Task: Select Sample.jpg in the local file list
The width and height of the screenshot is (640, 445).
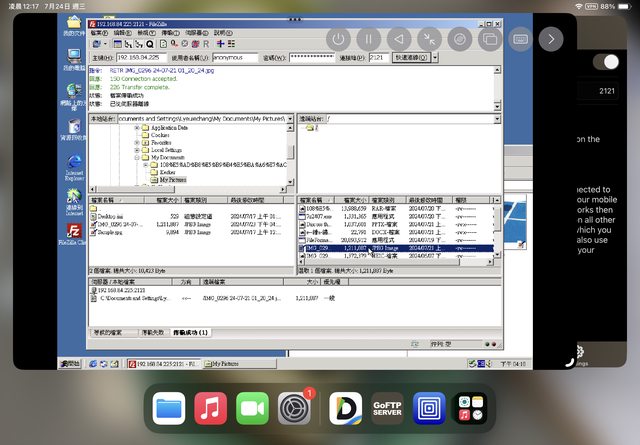Action: [x=108, y=231]
